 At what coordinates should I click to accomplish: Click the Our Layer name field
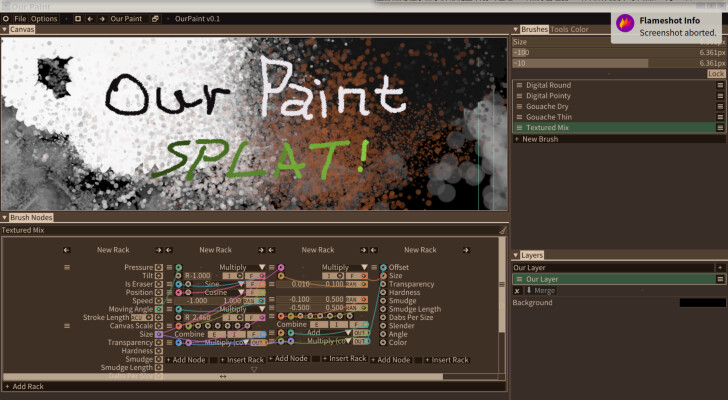[x=613, y=268]
